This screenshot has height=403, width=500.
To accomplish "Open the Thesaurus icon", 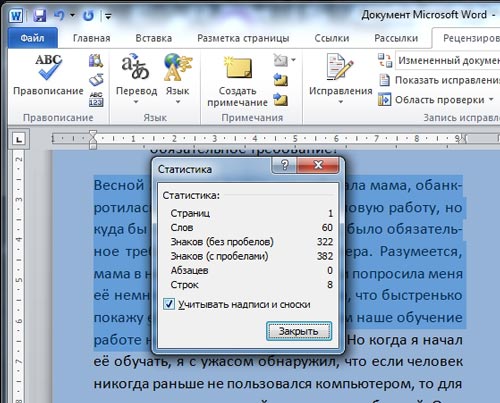I will click(96, 80).
